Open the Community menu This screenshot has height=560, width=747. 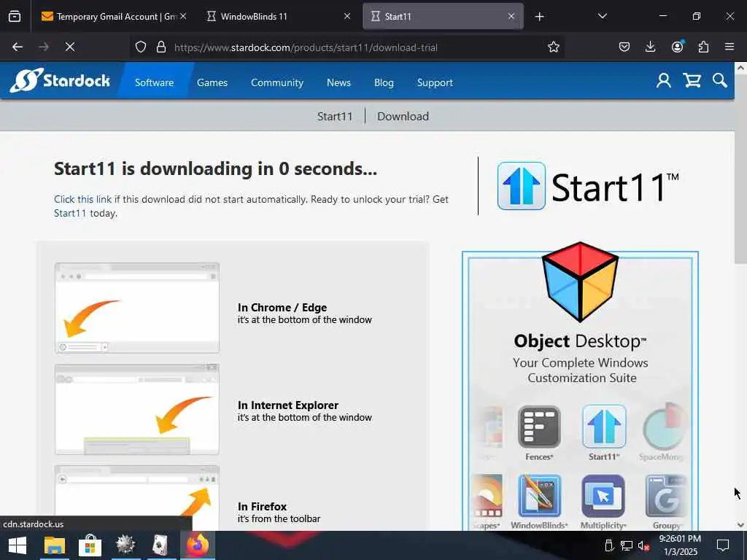277,82
